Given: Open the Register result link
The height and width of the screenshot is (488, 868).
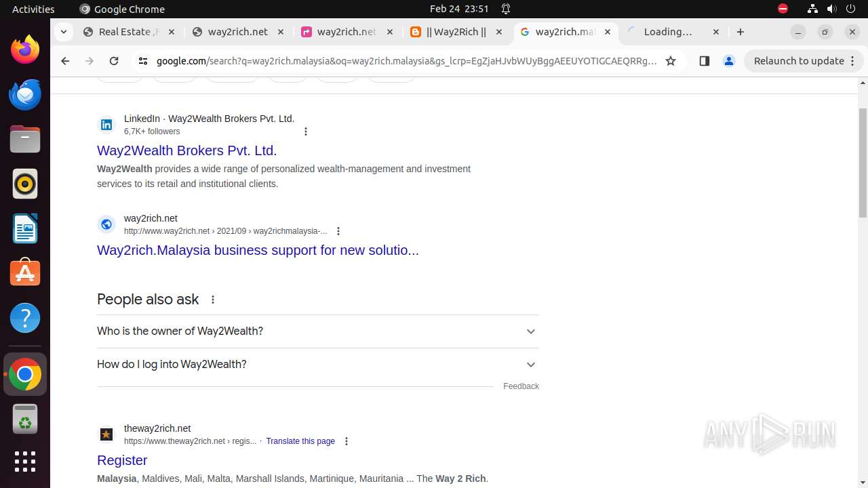Looking at the screenshot, I should pyautogui.click(x=122, y=460).
